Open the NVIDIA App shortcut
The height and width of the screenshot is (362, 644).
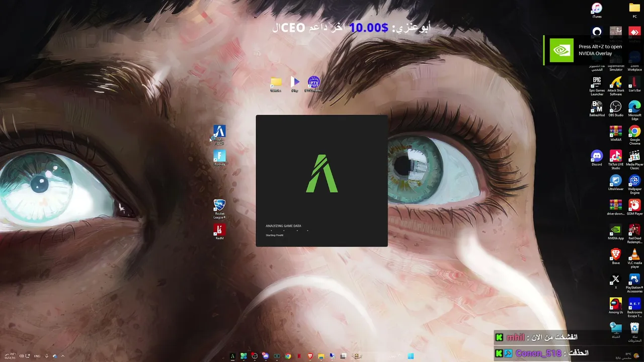click(616, 232)
